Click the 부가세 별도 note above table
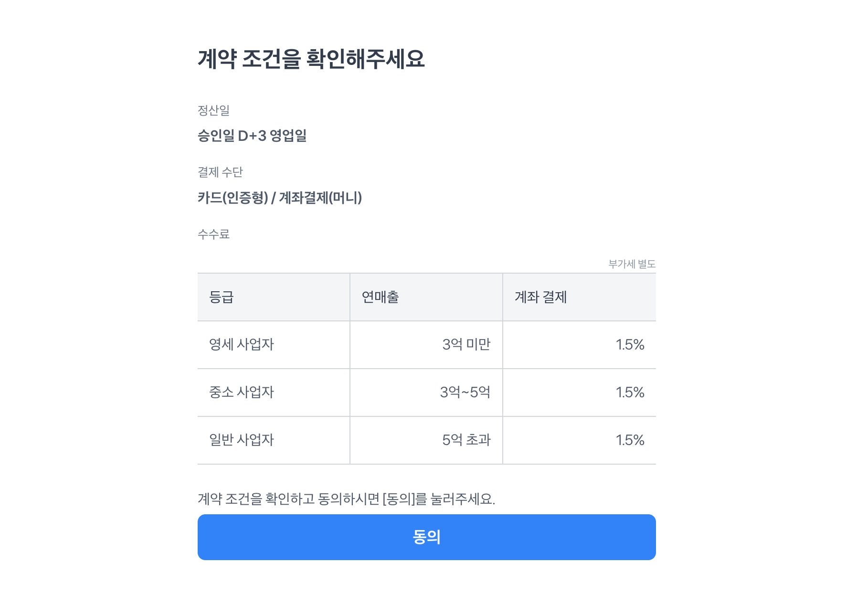This screenshot has height=616, width=846. coord(632,264)
